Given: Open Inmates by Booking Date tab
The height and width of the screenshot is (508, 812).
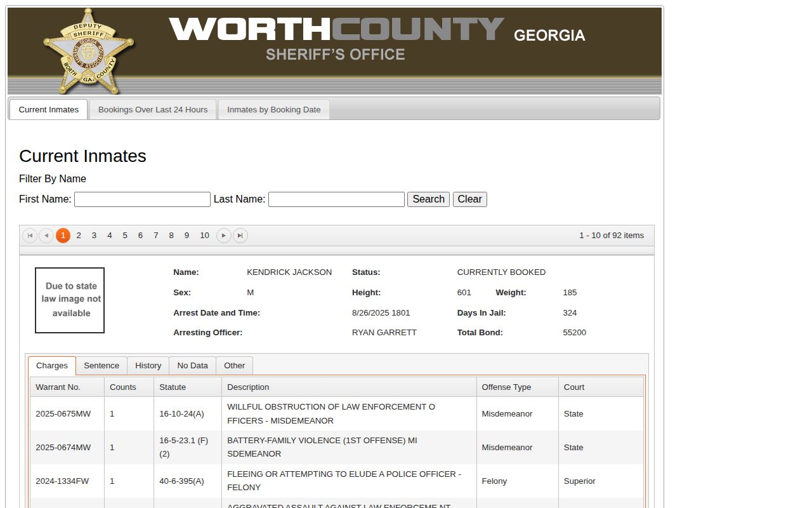Looking at the screenshot, I should pyautogui.click(x=274, y=109).
